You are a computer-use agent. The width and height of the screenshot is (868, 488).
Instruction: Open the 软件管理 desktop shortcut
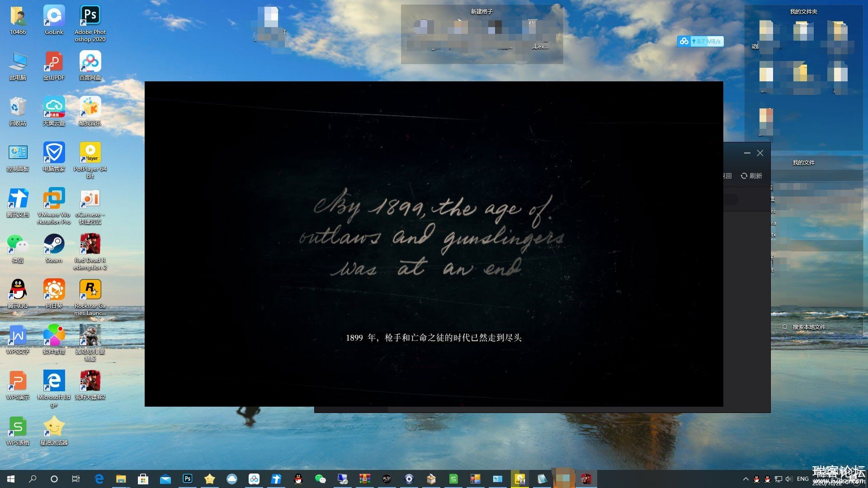click(54, 340)
